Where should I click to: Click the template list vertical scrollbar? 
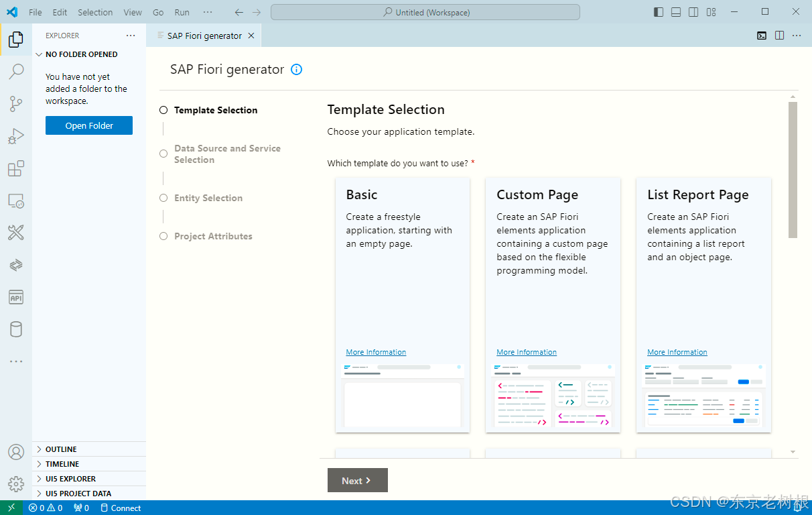coord(793,170)
